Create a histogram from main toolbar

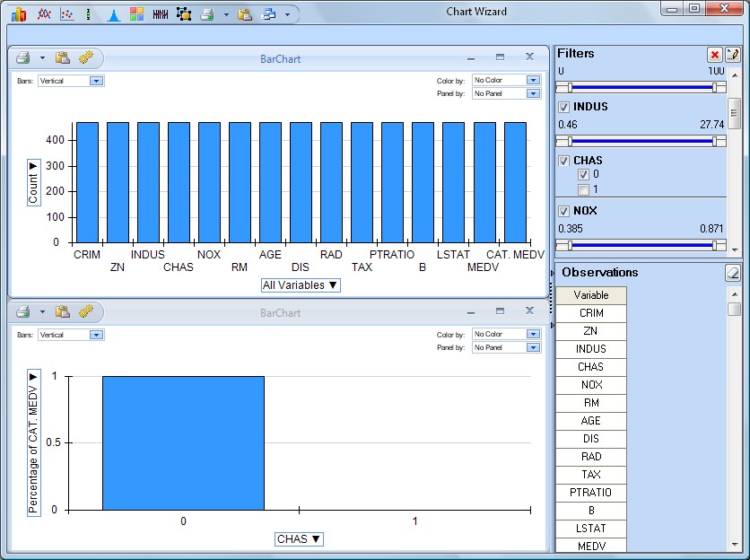coord(113,15)
